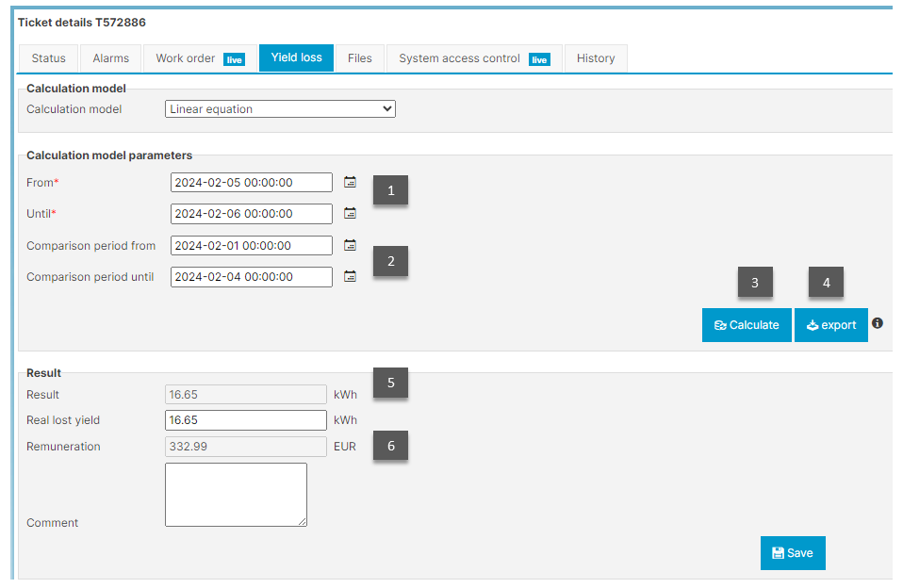Open calendar for Comparison period from
This screenshot has width=903, height=588.
point(350,246)
